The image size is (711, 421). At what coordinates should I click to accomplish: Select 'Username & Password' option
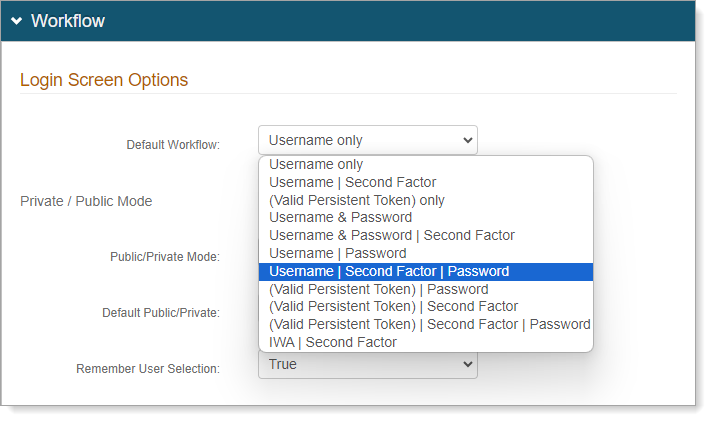click(x=340, y=218)
